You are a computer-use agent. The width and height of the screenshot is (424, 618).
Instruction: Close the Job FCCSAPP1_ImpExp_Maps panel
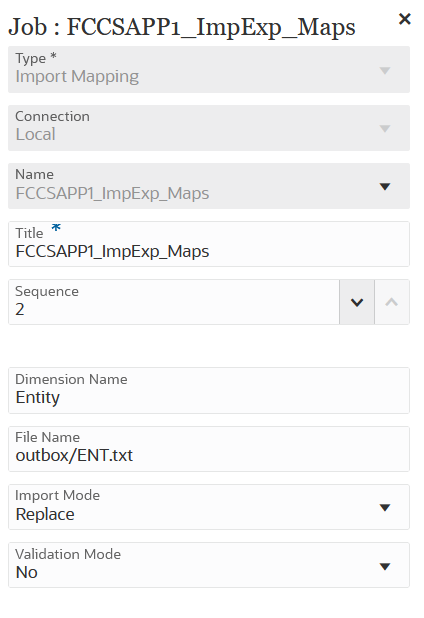pyautogui.click(x=405, y=19)
